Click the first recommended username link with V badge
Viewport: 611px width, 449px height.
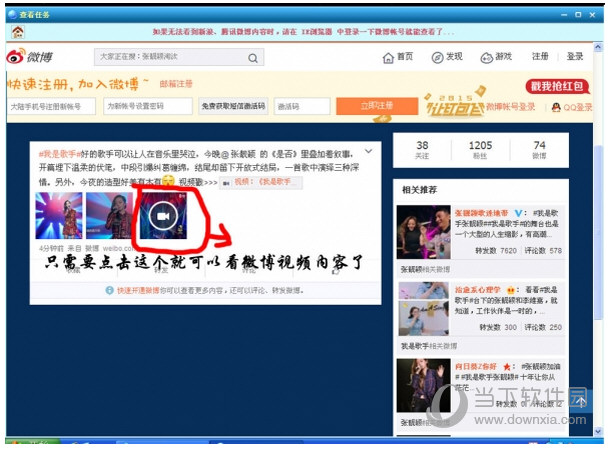coord(481,213)
